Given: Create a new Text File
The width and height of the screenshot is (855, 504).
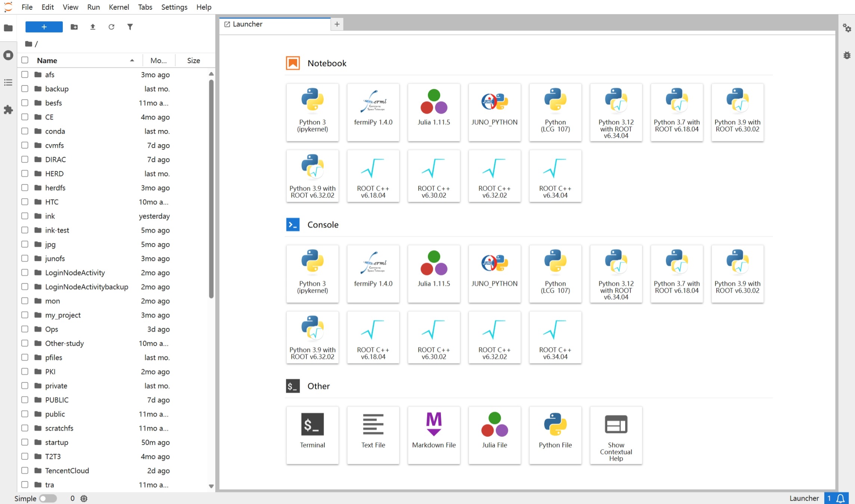Looking at the screenshot, I should [373, 435].
